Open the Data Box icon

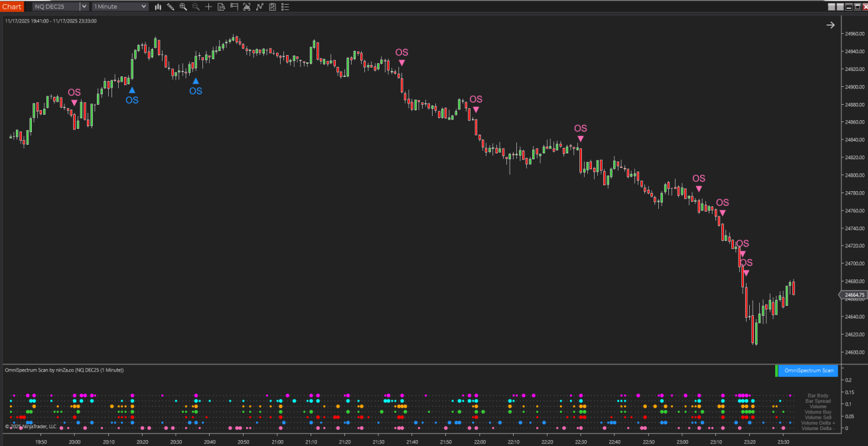[221, 7]
